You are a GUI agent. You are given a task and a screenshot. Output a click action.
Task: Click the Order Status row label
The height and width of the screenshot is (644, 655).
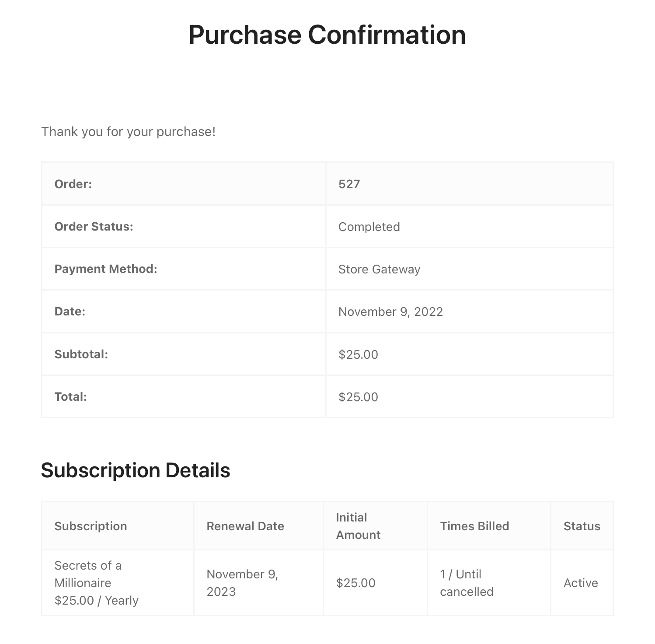(94, 227)
